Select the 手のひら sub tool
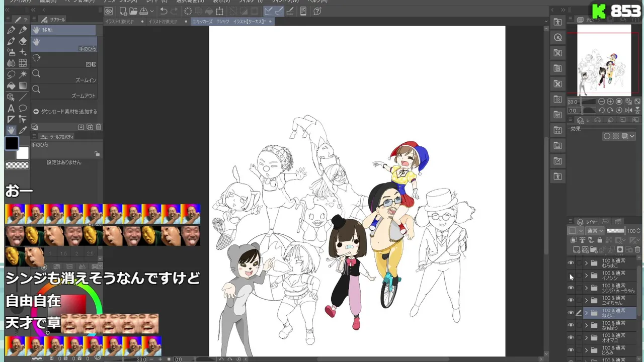 click(x=64, y=45)
